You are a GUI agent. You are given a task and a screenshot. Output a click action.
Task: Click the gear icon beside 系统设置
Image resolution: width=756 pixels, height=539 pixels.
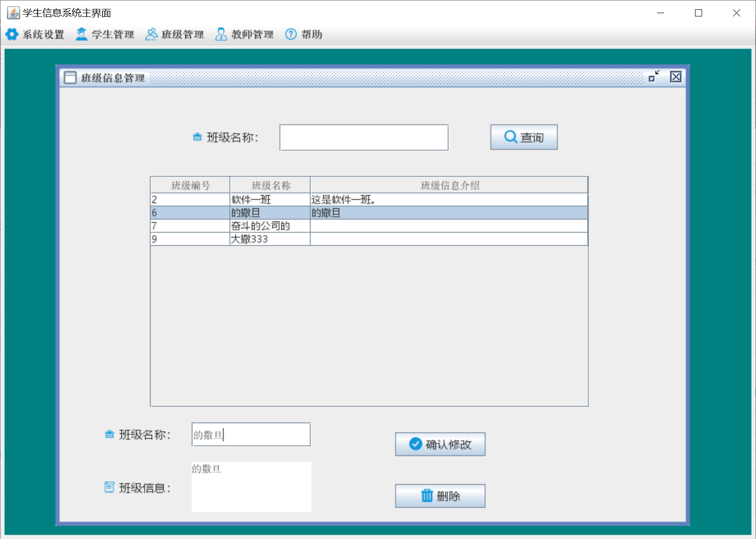tap(12, 34)
